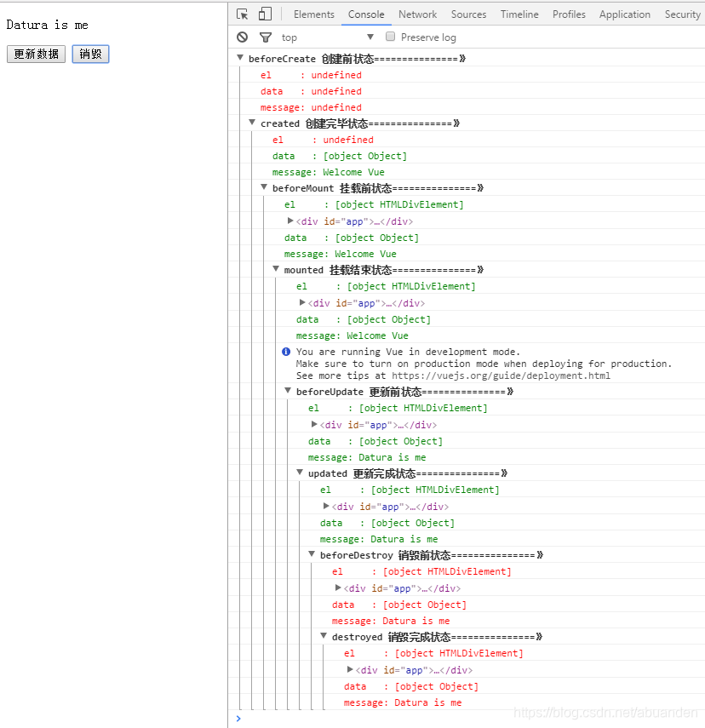Viewport: 705px width, 728px height.
Task: Open the Application tab
Action: (625, 14)
